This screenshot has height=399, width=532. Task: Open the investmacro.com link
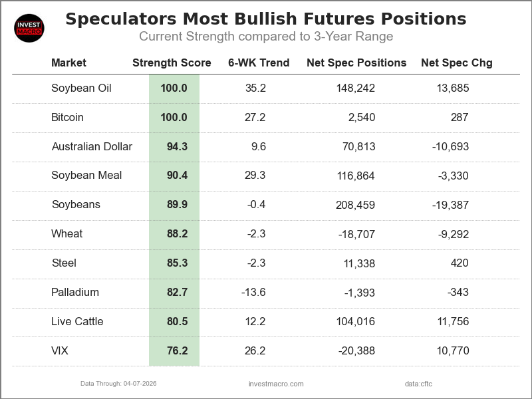pyautogui.click(x=276, y=384)
